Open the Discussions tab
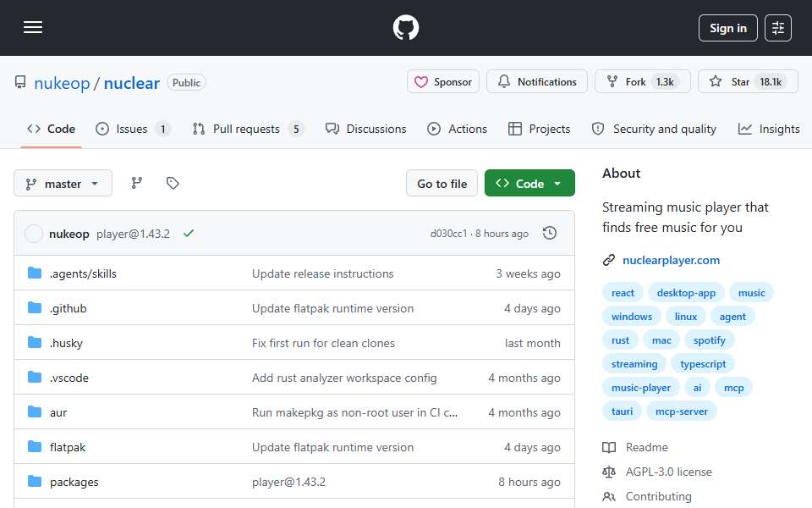 click(x=365, y=129)
